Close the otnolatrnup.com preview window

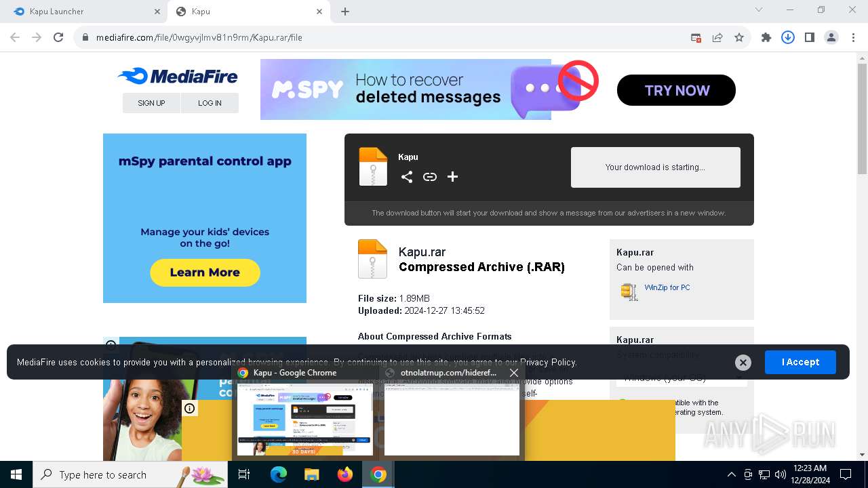point(514,373)
